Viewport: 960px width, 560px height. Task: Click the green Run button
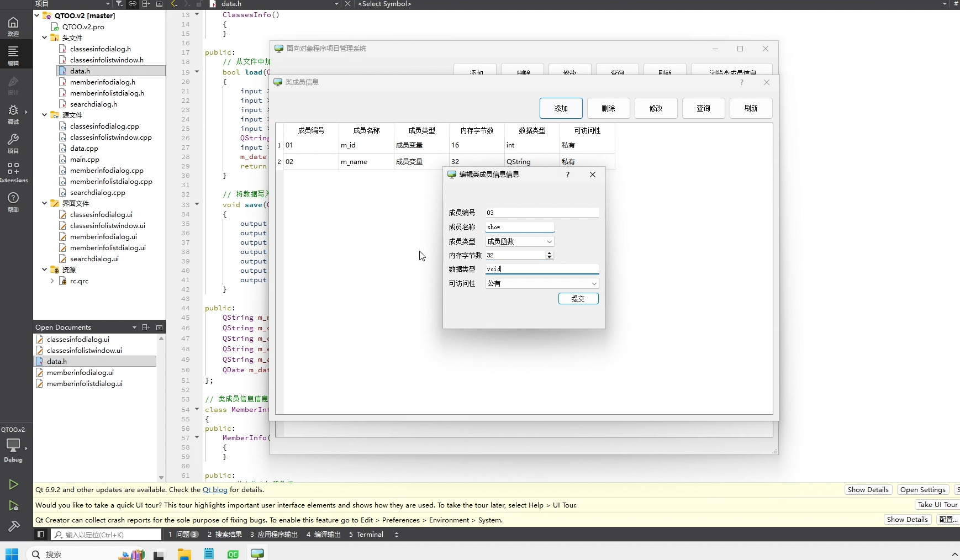coord(13,484)
